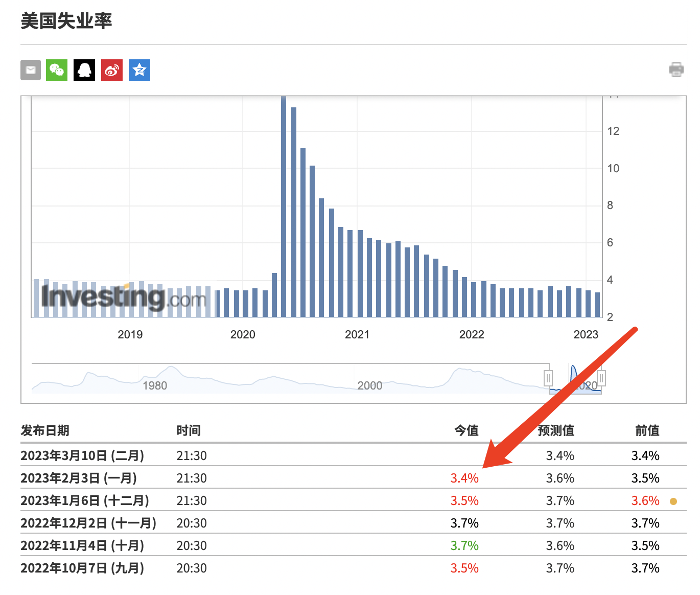700x595 pixels.
Task: Click the email share icon
Action: tap(31, 70)
